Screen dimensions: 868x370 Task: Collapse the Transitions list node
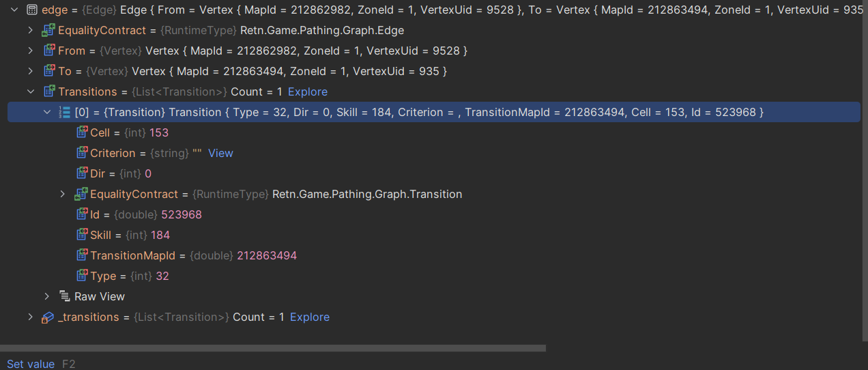(x=30, y=91)
